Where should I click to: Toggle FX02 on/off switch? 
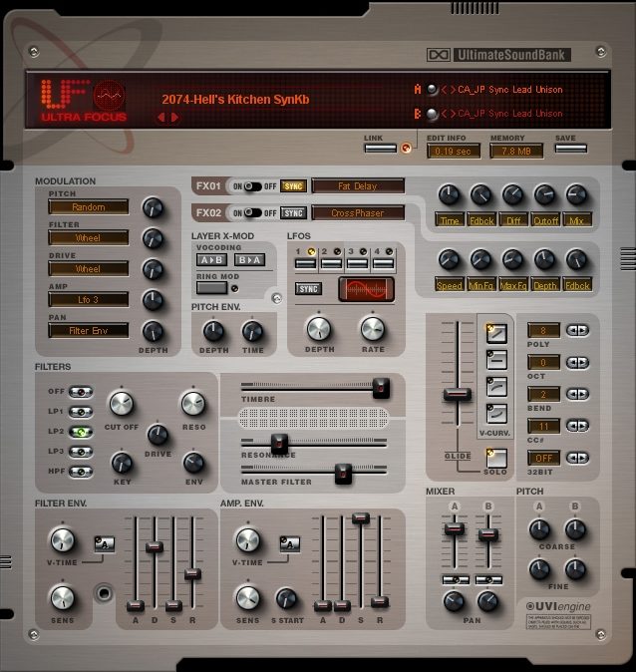[x=253, y=213]
